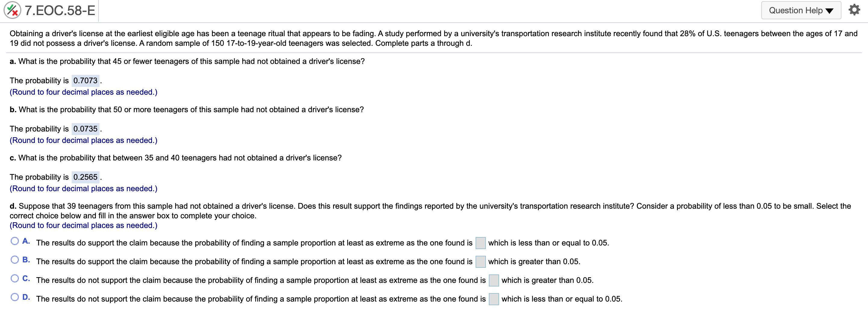868x326 pixels.
Task: Click the rounding instruction text under part a
Action: (83, 92)
